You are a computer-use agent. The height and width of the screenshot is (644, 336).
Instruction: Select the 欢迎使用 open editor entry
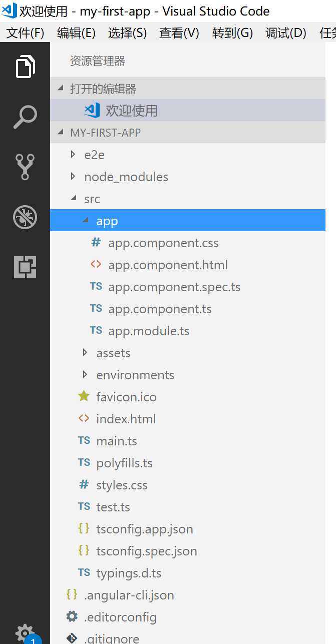tap(188, 110)
